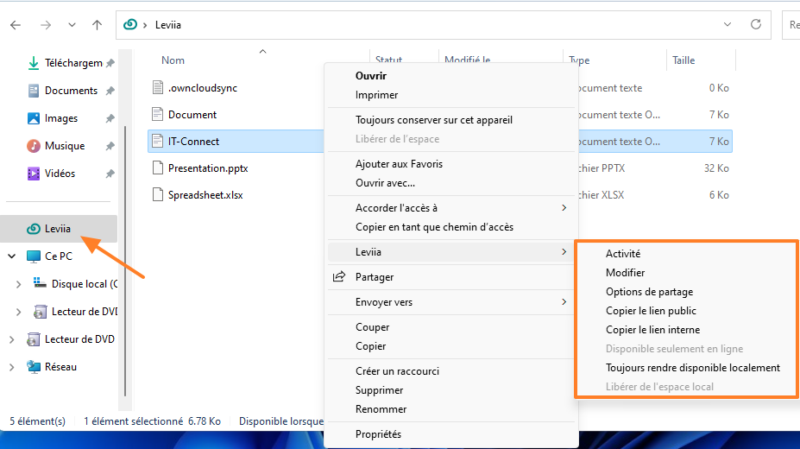Click the Refresh button in address bar
This screenshot has height=449, width=800.
pyautogui.click(x=765, y=24)
